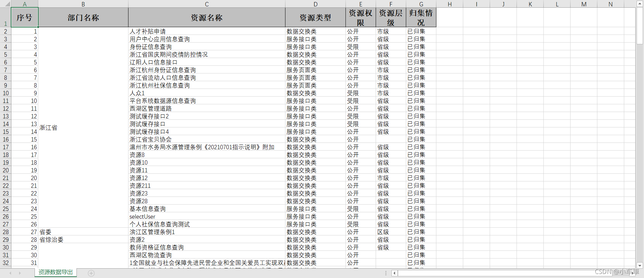644x278 pixels.
Task: Select column N header
Action: [x=610, y=4]
